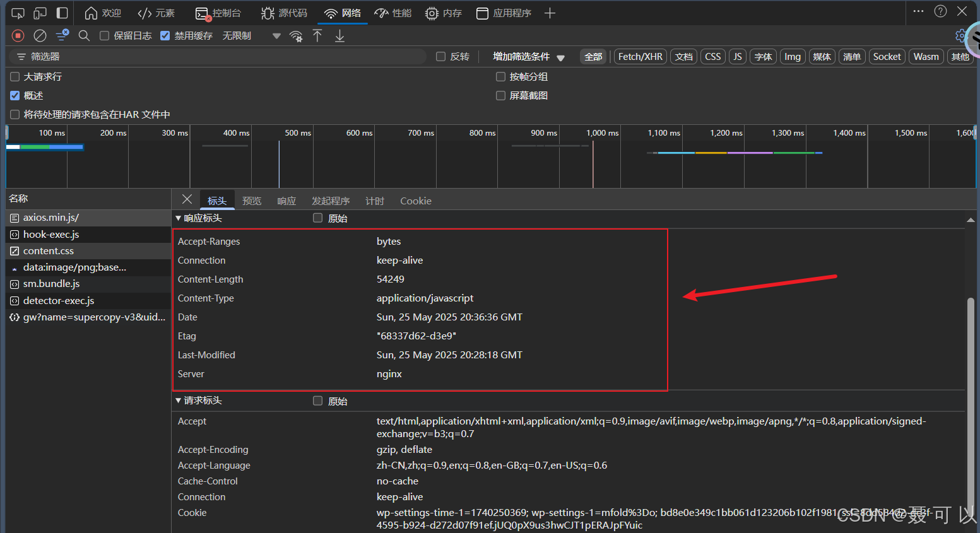The height and width of the screenshot is (533, 980).
Task: Switch to 计时 timing tab
Action: pyautogui.click(x=375, y=201)
